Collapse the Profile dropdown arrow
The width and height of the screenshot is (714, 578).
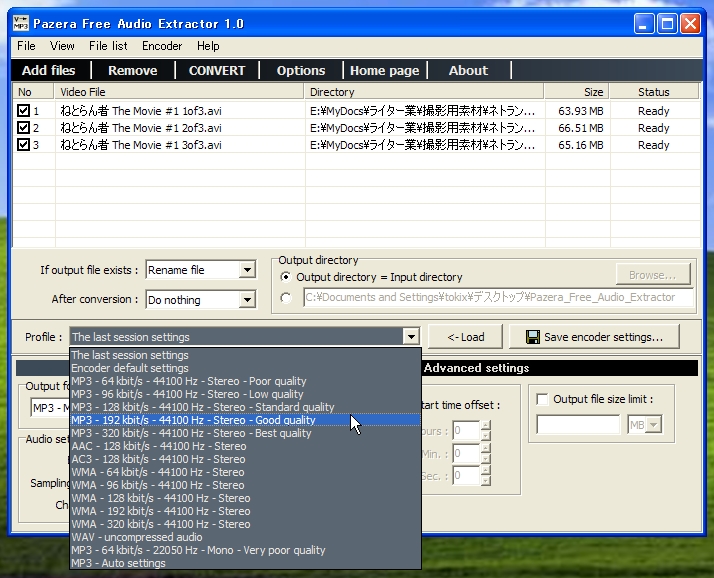(411, 337)
